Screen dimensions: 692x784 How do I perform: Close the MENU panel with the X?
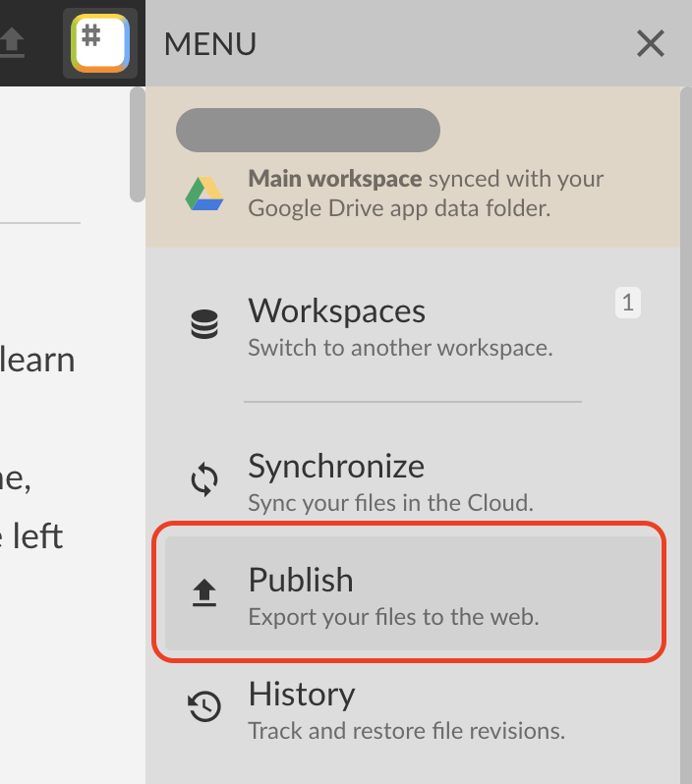tap(651, 43)
